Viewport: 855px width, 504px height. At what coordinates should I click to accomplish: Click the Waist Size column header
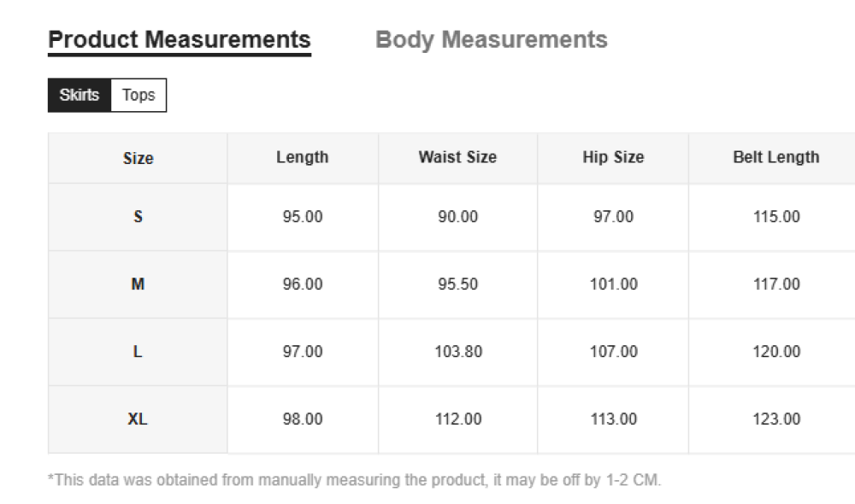[x=457, y=157]
